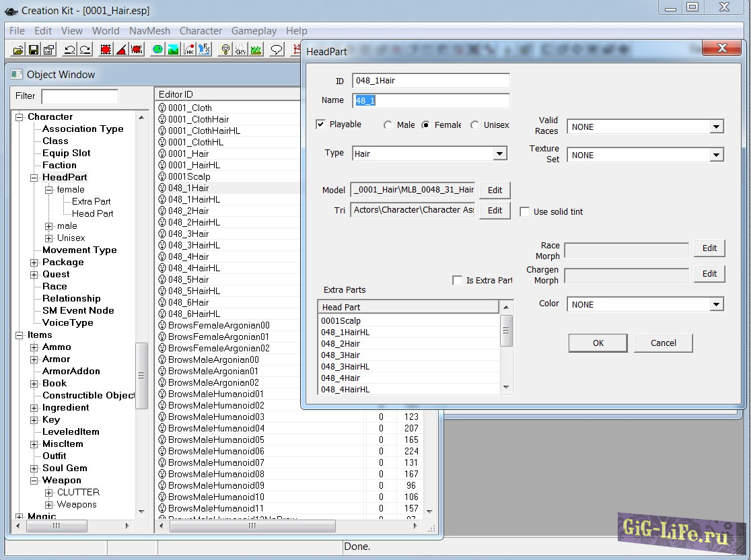Click the world globe toolbar icon
The image size is (751, 560).
point(157,49)
